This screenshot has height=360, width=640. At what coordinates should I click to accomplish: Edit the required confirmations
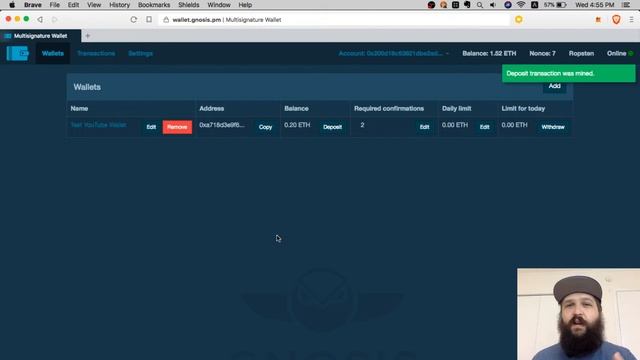point(424,127)
